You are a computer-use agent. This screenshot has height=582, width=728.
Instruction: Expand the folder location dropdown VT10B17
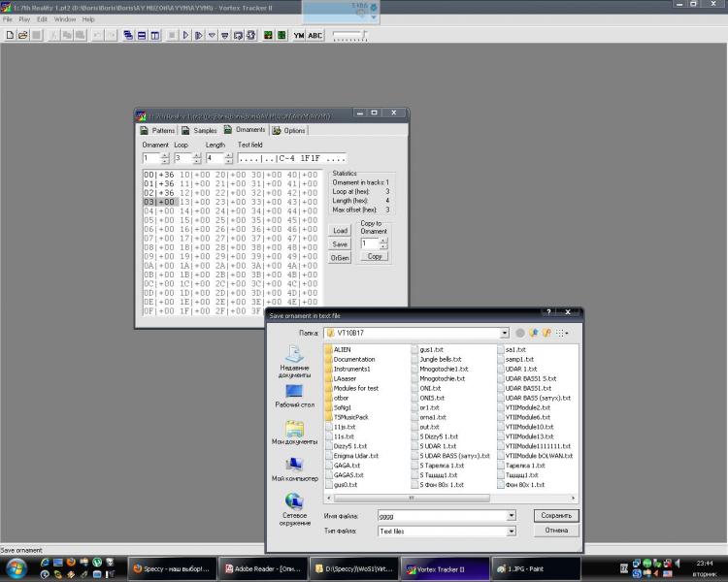505,333
